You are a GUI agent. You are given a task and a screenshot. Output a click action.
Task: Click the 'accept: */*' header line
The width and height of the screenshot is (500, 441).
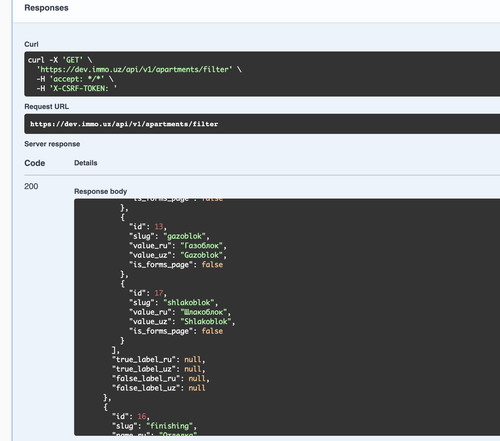pos(75,79)
